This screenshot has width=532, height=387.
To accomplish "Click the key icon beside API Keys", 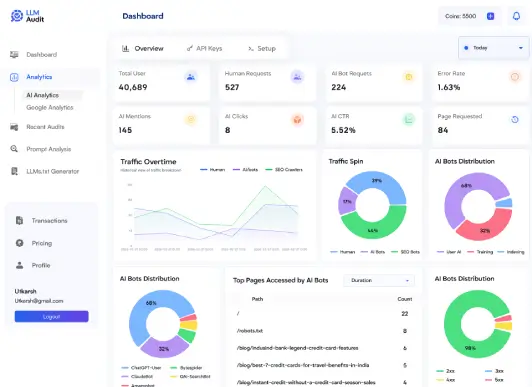I will (190, 49).
